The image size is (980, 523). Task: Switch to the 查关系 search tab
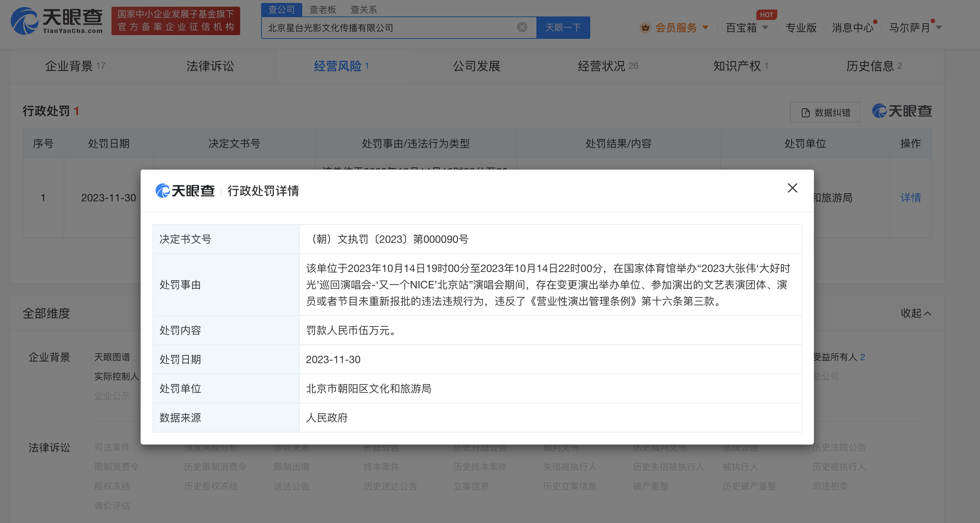click(363, 9)
